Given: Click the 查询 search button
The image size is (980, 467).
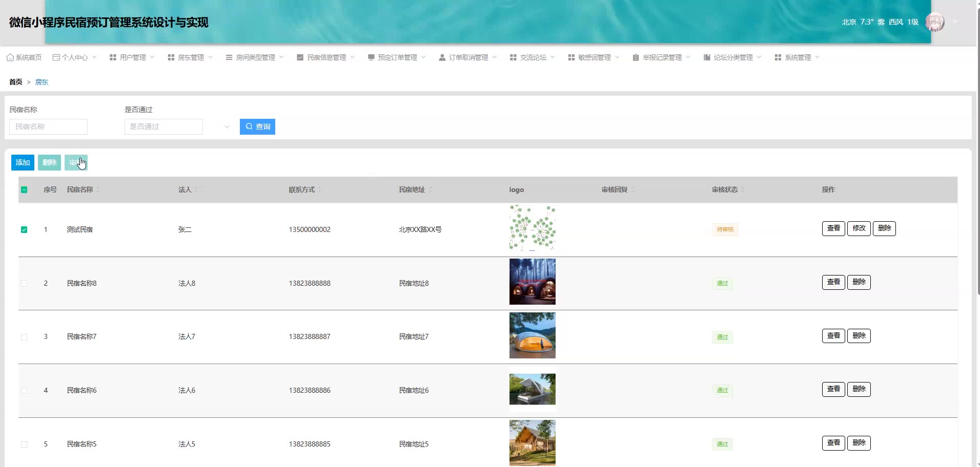Looking at the screenshot, I should (257, 126).
